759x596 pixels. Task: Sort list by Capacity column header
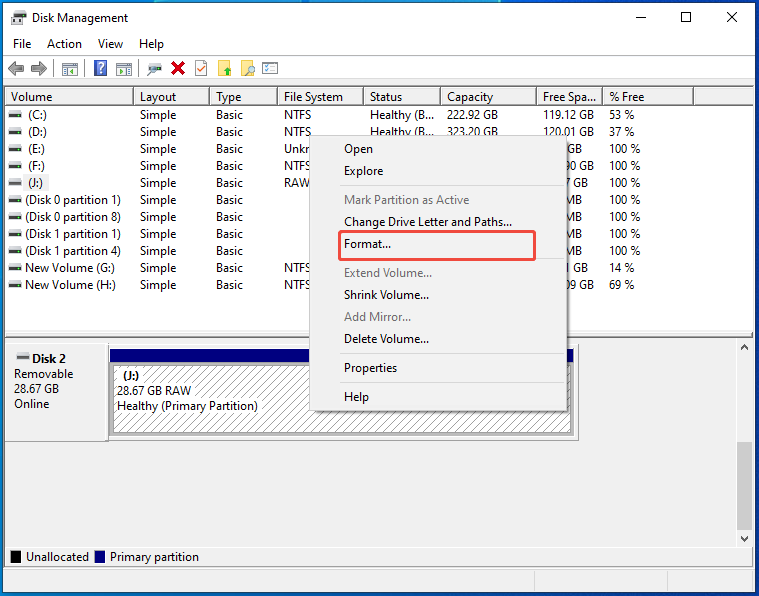point(470,97)
